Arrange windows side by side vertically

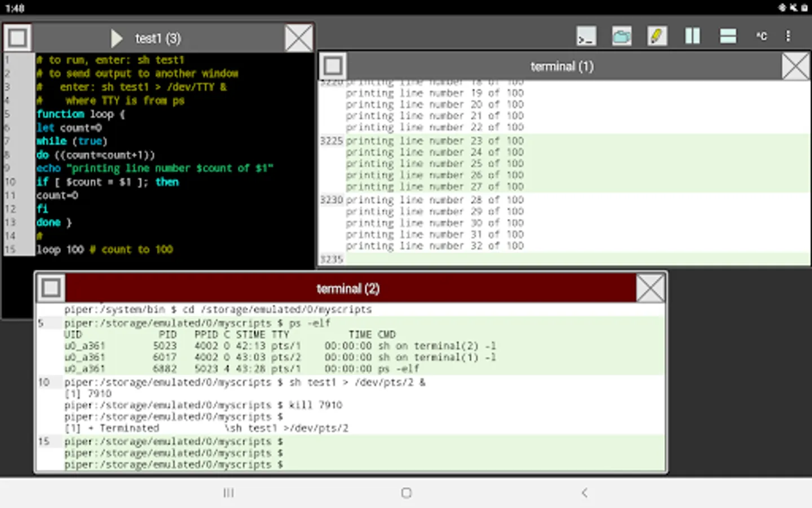coord(692,37)
